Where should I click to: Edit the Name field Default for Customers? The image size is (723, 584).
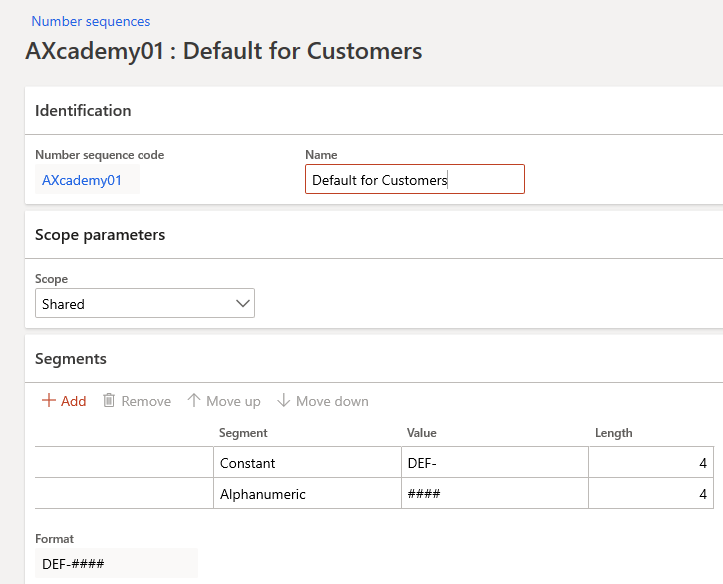pyautogui.click(x=415, y=179)
